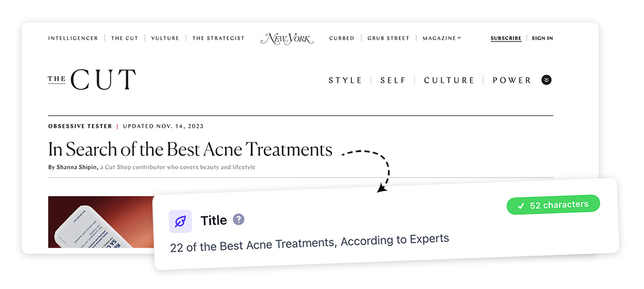Image resolution: width=644 pixels, height=289 pixels.
Task: Open the Curbed site link
Action: 342,38
